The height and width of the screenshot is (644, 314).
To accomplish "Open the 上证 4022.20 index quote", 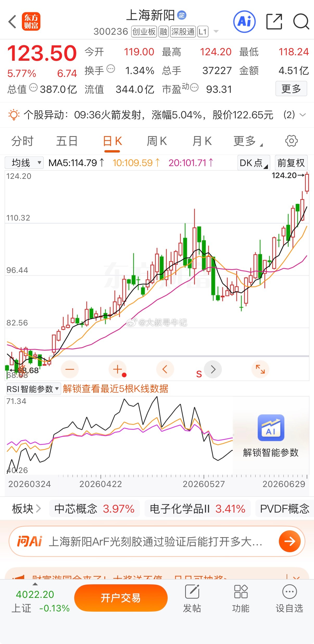I will click(40, 601).
